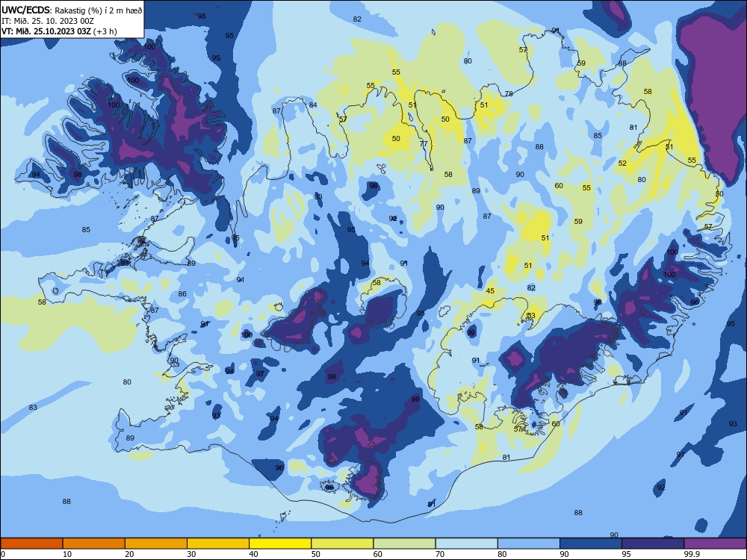Select the 50–60 pale yellow legend swatch
The width and height of the screenshot is (747, 560).
pos(342,544)
